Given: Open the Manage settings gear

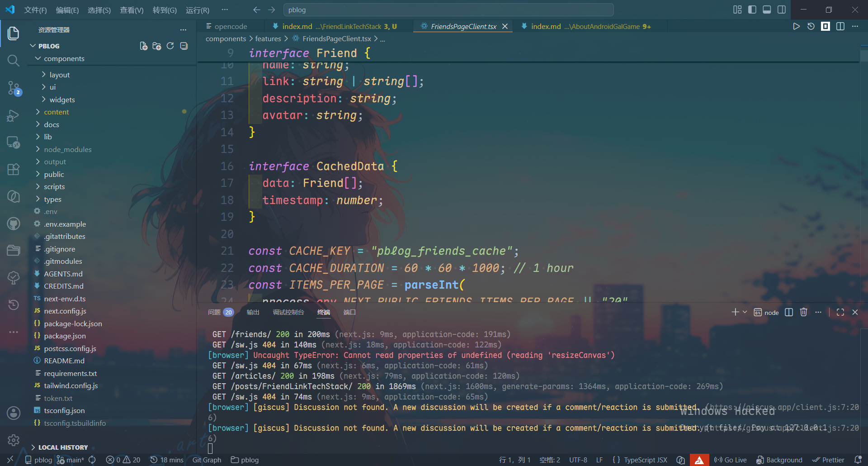Looking at the screenshot, I should (14, 440).
